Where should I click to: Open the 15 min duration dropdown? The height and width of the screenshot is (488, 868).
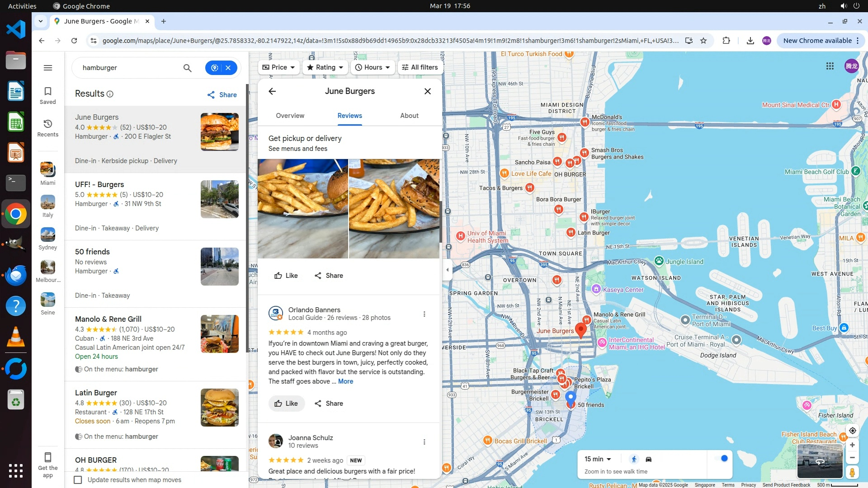pyautogui.click(x=598, y=459)
